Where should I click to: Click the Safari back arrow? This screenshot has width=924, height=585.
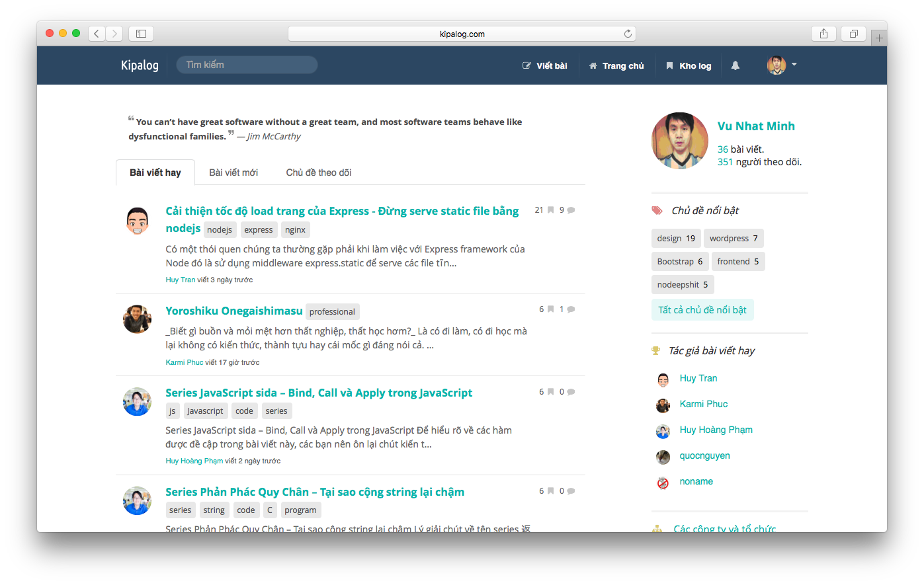click(x=97, y=34)
